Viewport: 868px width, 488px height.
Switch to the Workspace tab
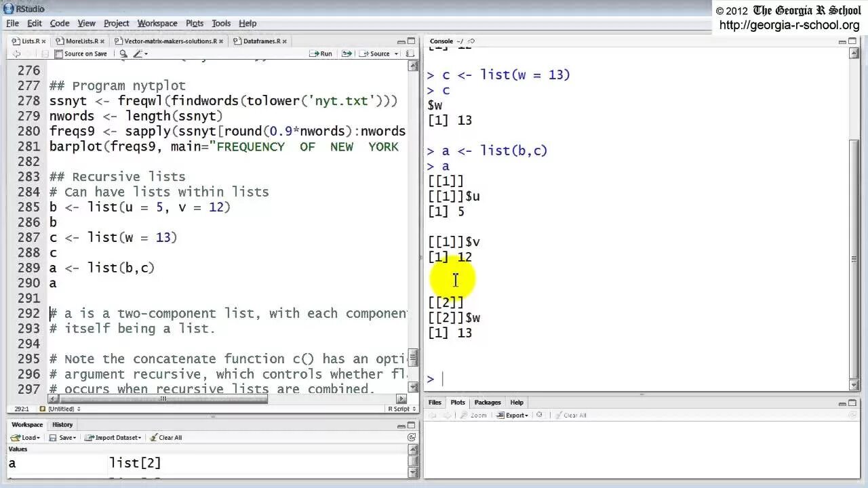point(27,425)
